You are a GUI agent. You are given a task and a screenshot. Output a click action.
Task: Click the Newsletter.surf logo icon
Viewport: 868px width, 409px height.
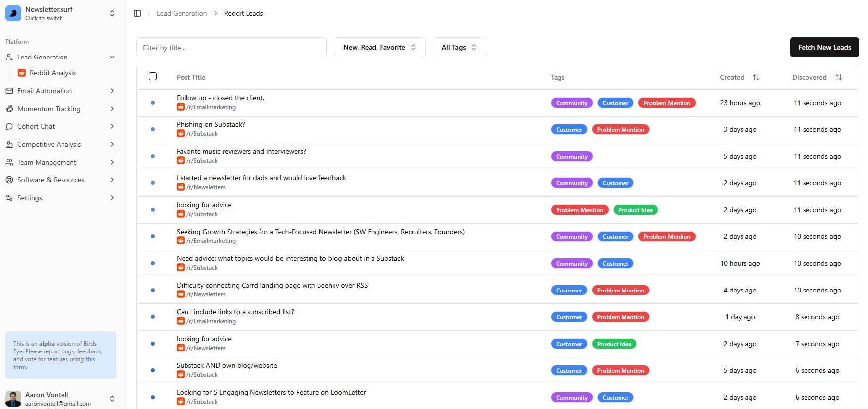(x=13, y=13)
